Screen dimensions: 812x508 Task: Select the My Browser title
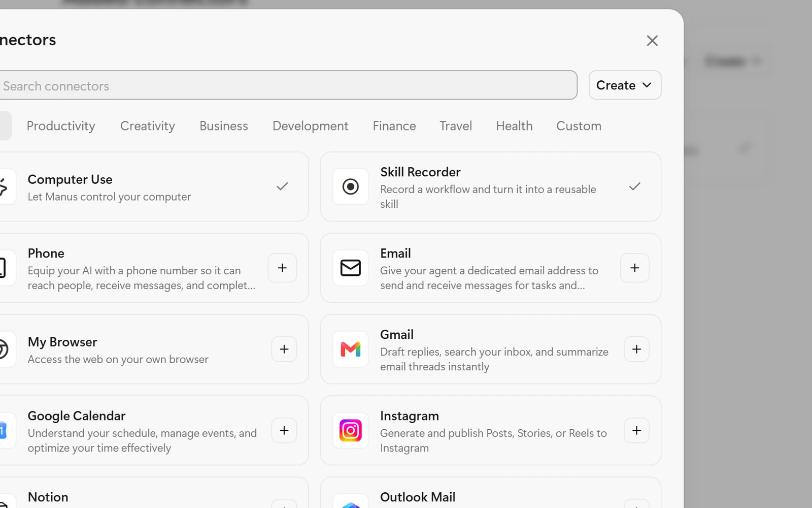pyautogui.click(x=62, y=342)
